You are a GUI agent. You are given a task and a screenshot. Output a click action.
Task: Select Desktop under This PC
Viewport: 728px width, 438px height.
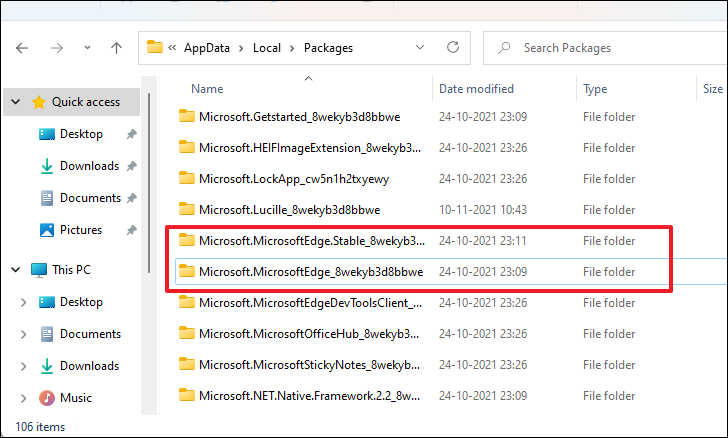(x=81, y=302)
